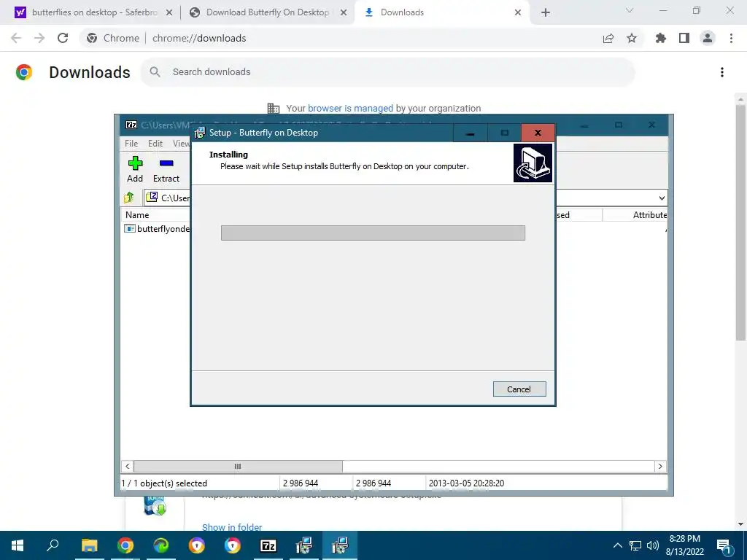
Task: Share this page icon in address bar
Action: [x=608, y=38]
